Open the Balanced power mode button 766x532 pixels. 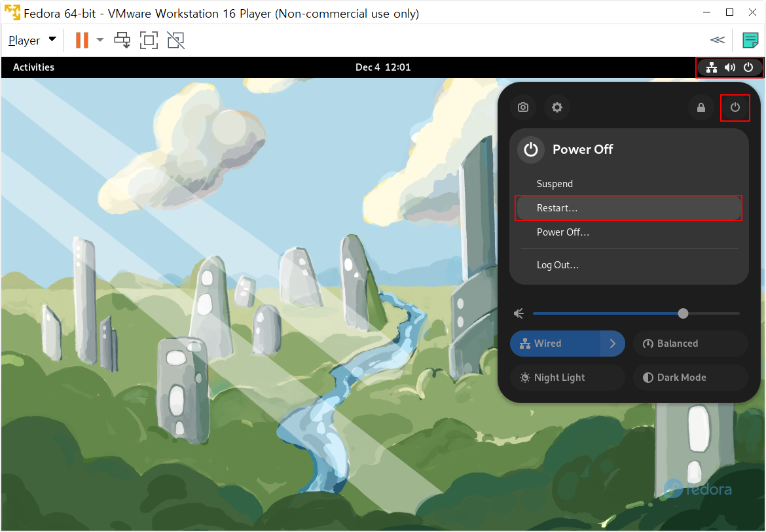coord(690,344)
